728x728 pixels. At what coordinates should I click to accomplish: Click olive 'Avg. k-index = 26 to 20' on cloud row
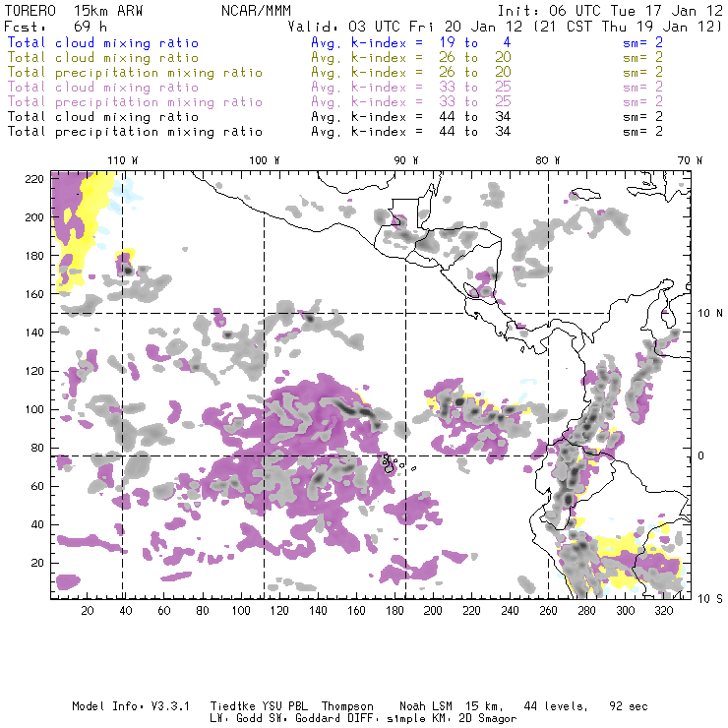coord(411,58)
